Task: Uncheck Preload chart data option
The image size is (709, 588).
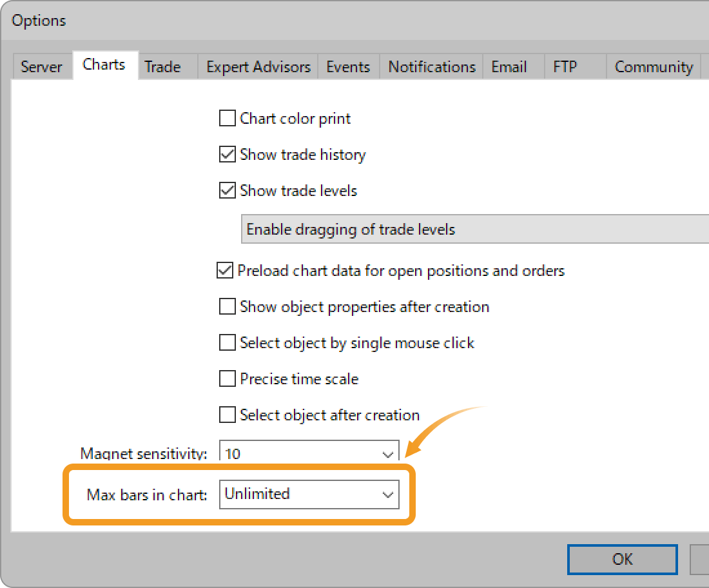Action: click(225, 271)
